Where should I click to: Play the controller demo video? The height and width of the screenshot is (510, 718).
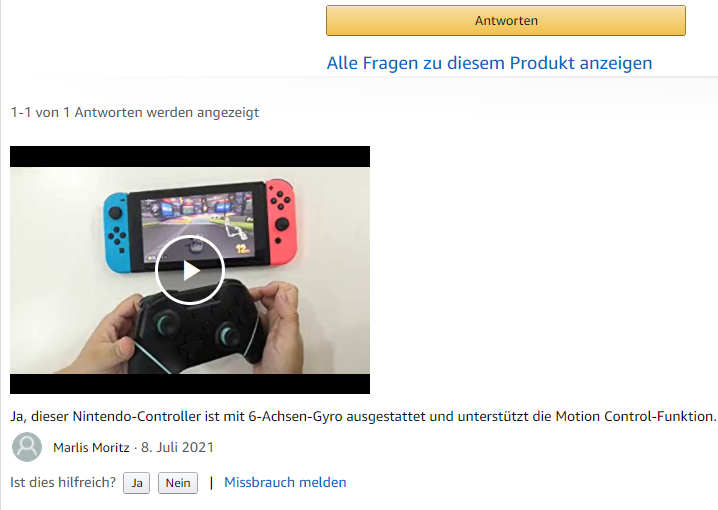190,270
